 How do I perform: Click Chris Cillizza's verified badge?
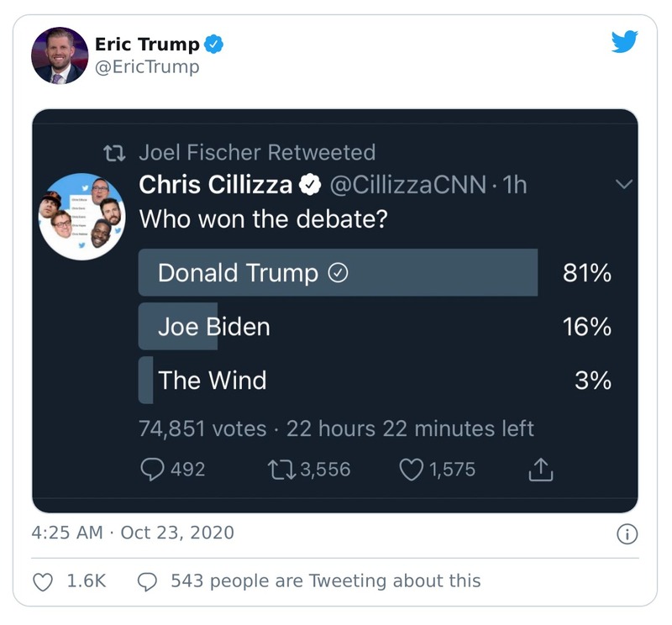coord(310,184)
